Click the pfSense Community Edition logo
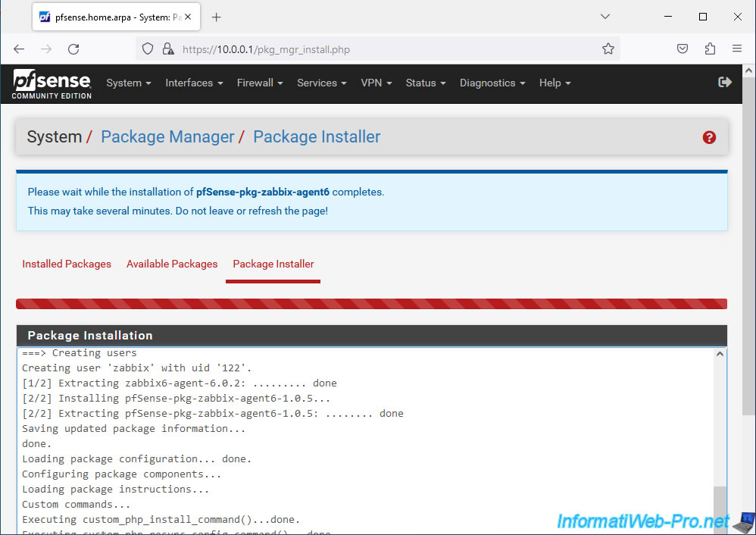756x535 pixels. 52,84
